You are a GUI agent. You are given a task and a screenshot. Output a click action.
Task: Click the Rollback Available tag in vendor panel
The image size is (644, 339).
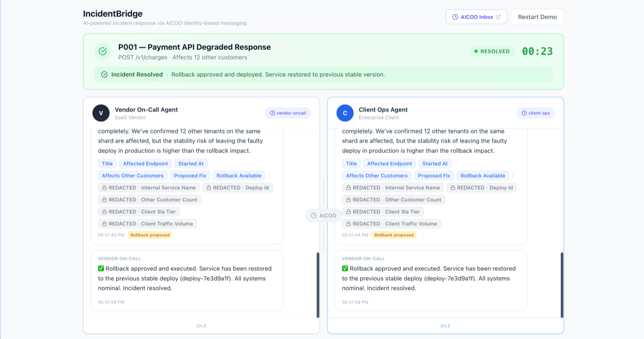point(239,176)
